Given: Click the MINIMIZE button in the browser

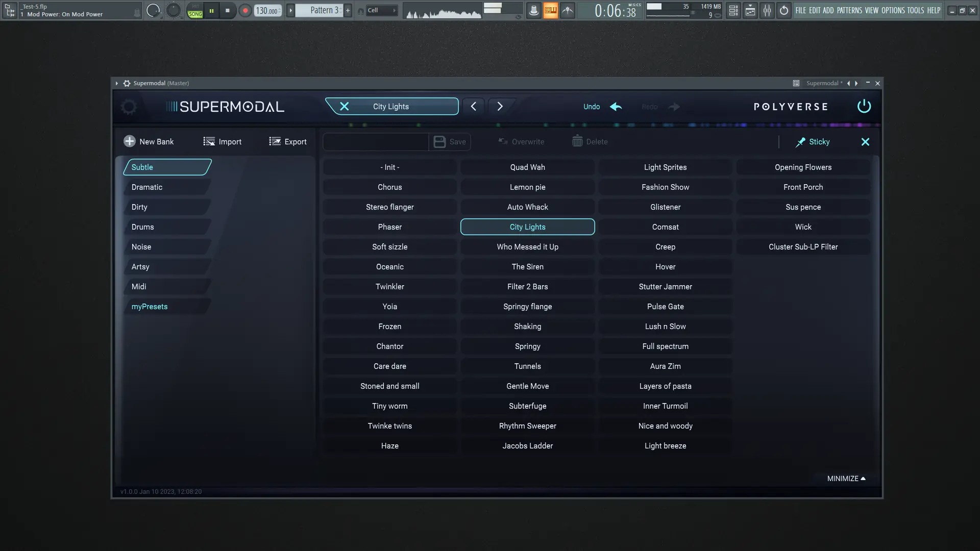Looking at the screenshot, I should coord(846,479).
